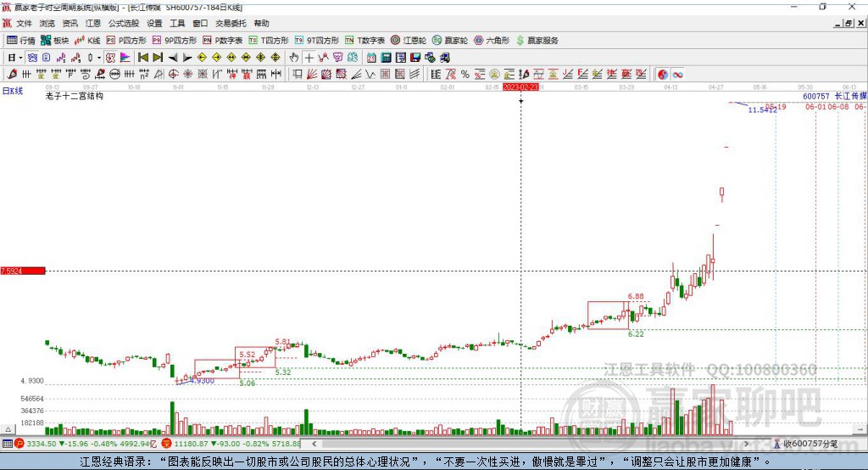
Task: Toggle the color gradient chart icon
Action: point(125,58)
